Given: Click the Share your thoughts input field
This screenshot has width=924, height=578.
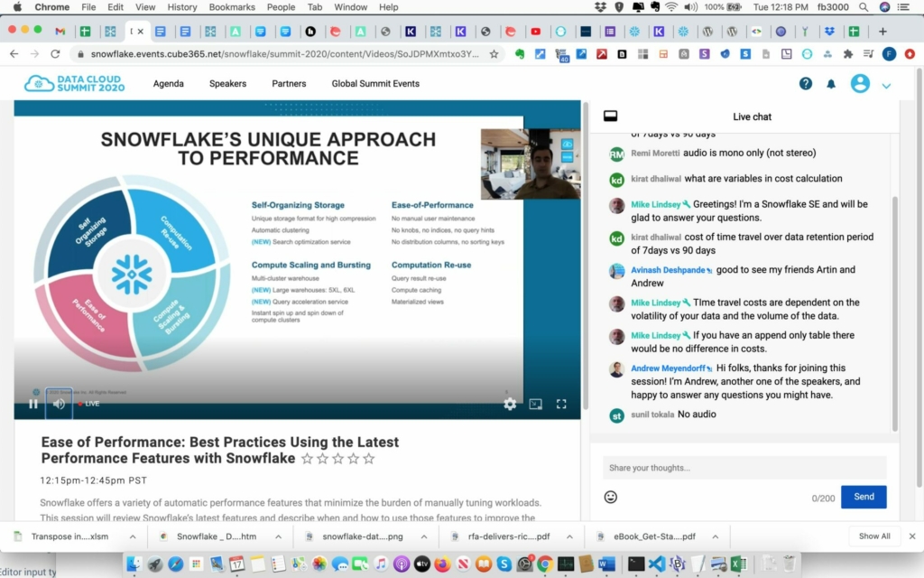Looking at the screenshot, I should coord(744,468).
